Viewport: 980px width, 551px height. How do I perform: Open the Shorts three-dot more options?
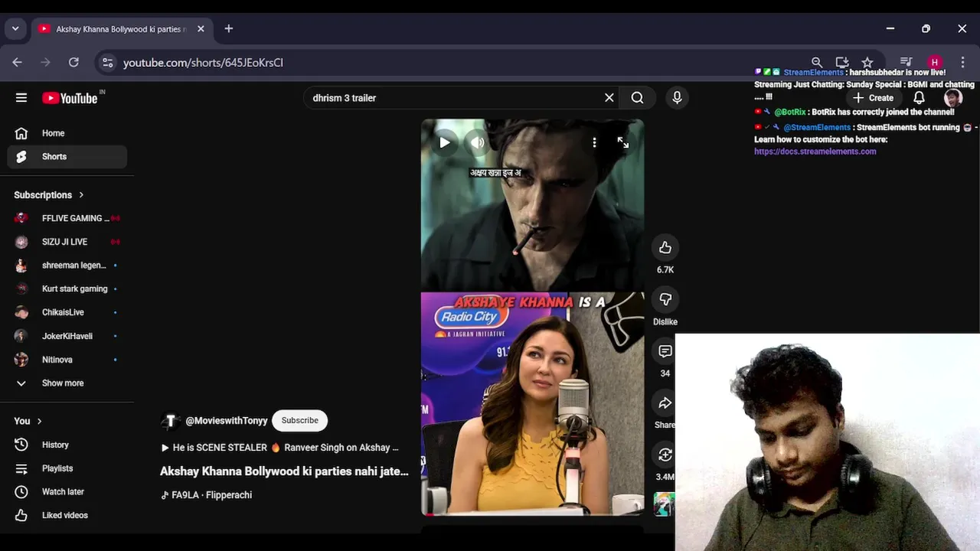coord(594,143)
